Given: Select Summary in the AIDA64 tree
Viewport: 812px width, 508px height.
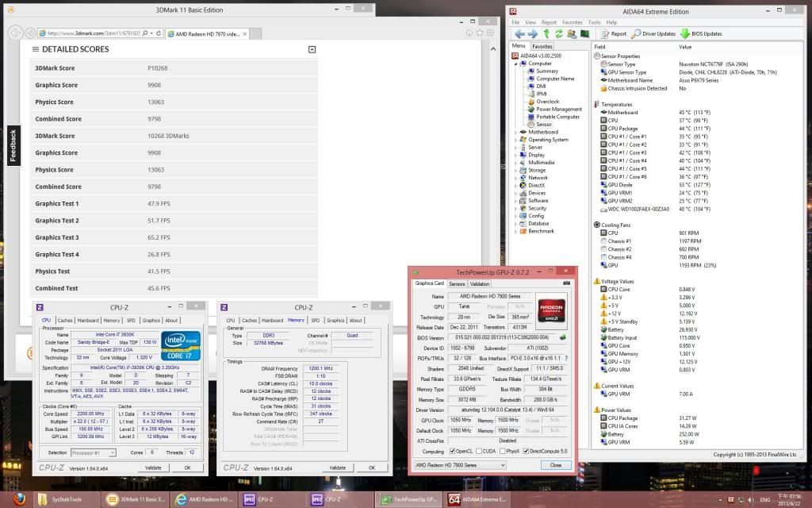Looking at the screenshot, I should click(547, 71).
